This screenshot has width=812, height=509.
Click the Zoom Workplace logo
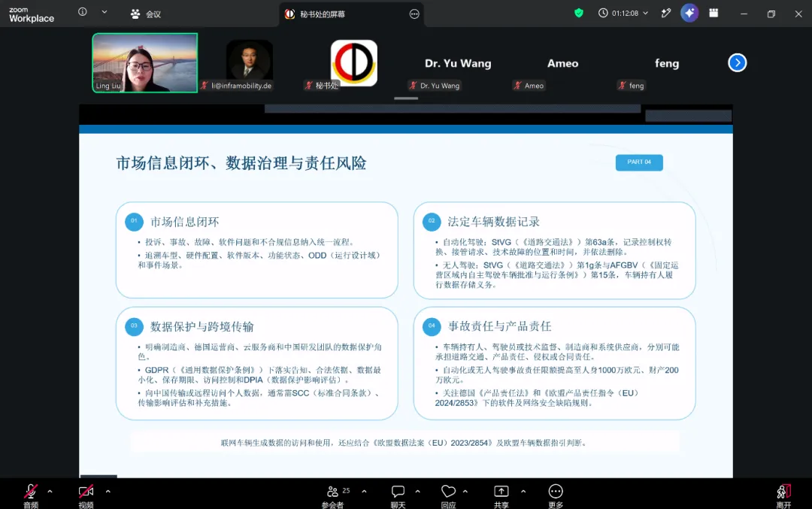31,14
